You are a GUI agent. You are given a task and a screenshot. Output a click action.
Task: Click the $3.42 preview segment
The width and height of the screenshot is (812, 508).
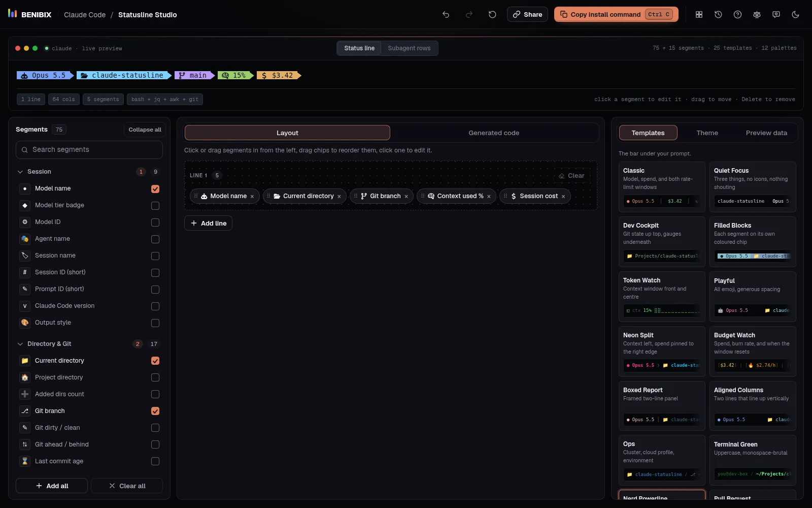click(x=279, y=75)
